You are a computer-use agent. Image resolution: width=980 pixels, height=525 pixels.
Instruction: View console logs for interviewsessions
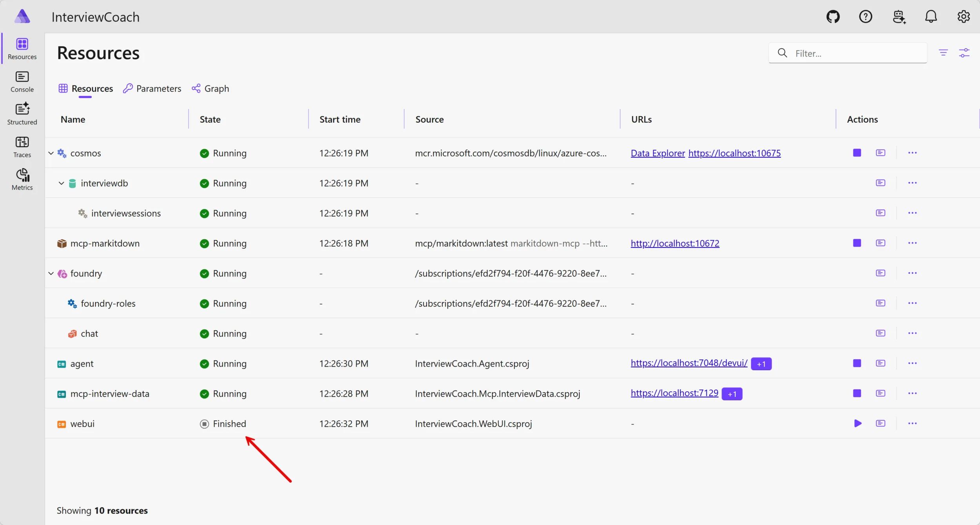880,213
